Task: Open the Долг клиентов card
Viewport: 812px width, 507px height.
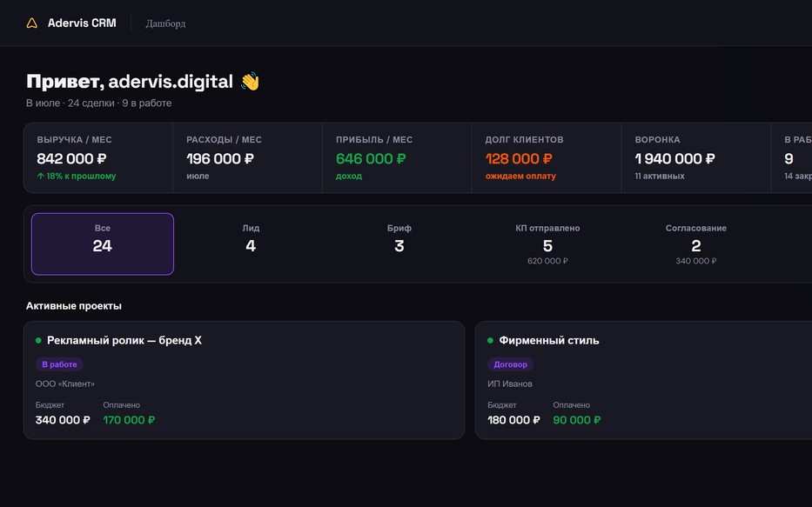Action: [547, 157]
